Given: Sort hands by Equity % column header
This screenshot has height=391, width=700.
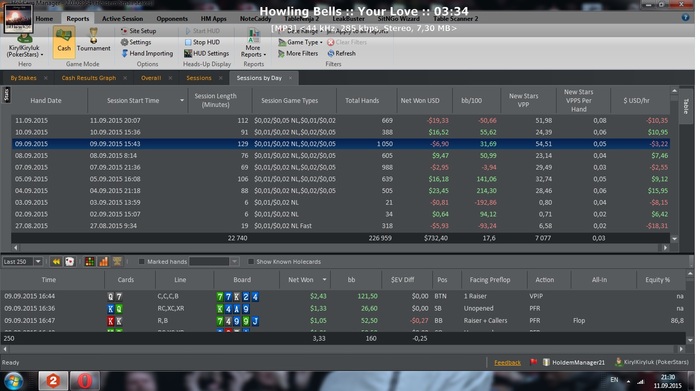Looking at the screenshot, I should 658,280.
